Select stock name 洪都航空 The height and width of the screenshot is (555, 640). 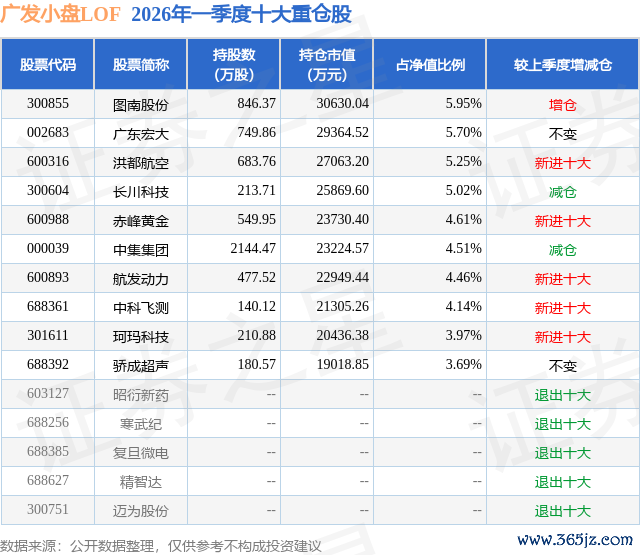click(x=141, y=163)
